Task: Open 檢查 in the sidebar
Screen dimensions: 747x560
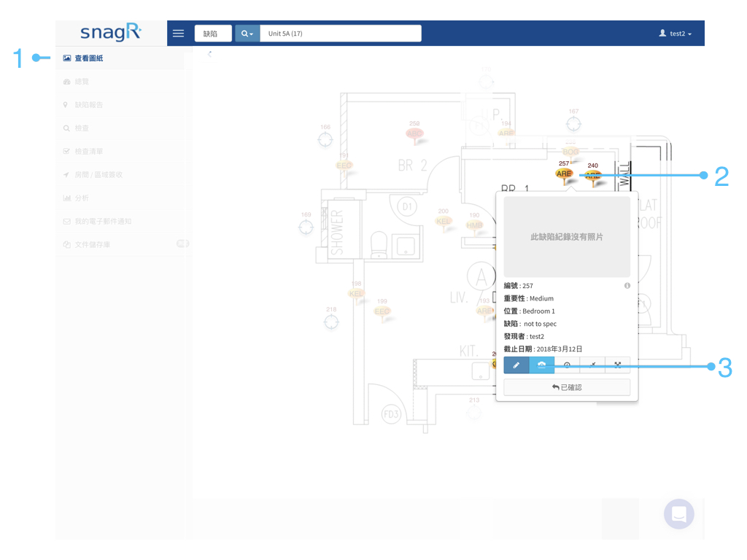Action: tap(120, 128)
